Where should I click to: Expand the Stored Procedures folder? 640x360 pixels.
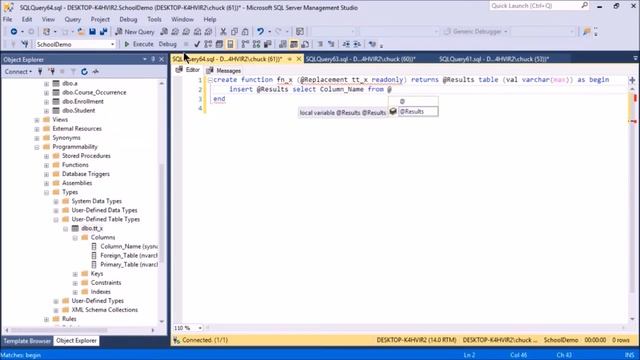[x=46, y=156]
